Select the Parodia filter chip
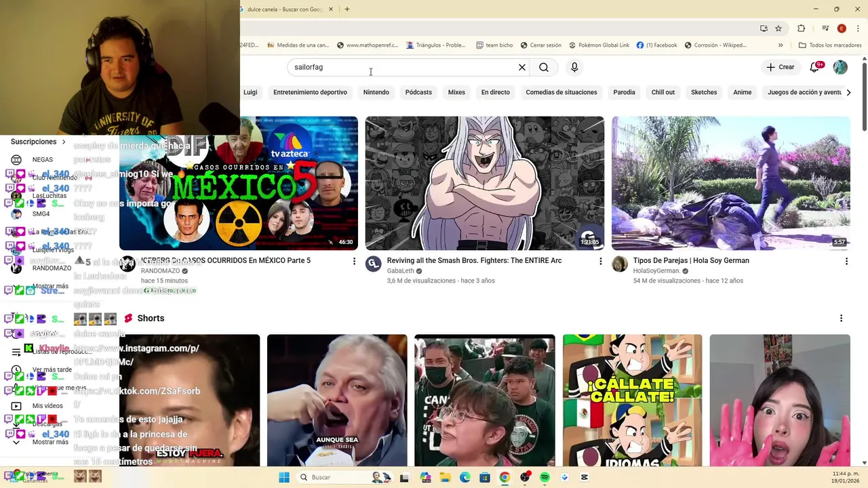The width and height of the screenshot is (868, 488). [624, 92]
